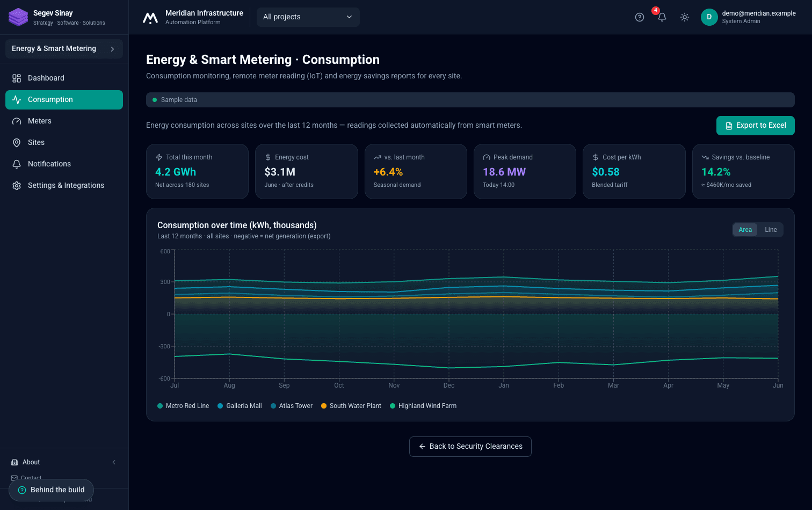
Task: Click the 14.2% savings value
Action: pyautogui.click(x=716, y=172)
